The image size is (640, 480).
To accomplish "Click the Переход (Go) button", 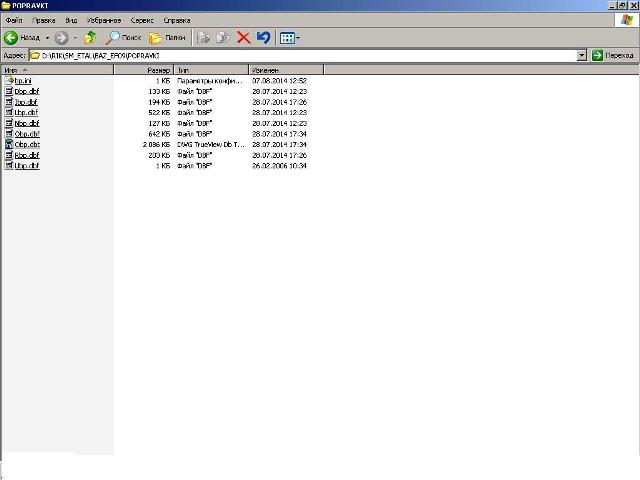I will pos(613,55).
